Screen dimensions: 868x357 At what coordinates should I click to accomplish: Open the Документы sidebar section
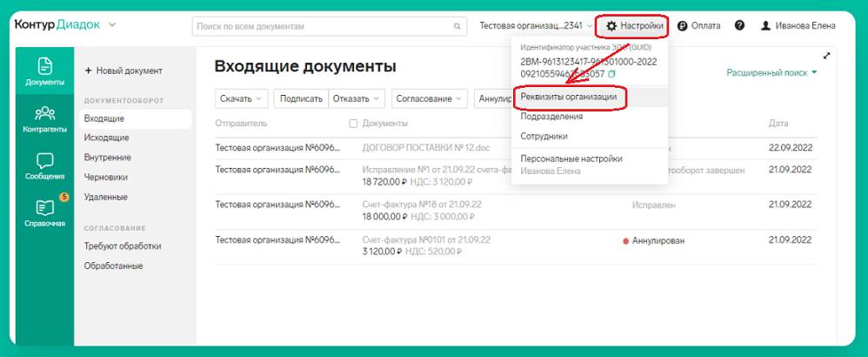(x=45, y=71)
